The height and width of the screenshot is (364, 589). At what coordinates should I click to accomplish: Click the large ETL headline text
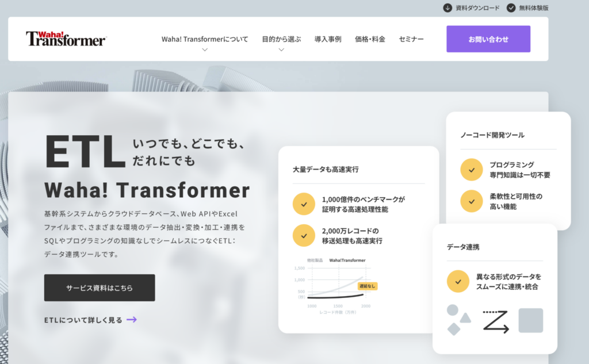pyautogui.click(x=85, y=152)
